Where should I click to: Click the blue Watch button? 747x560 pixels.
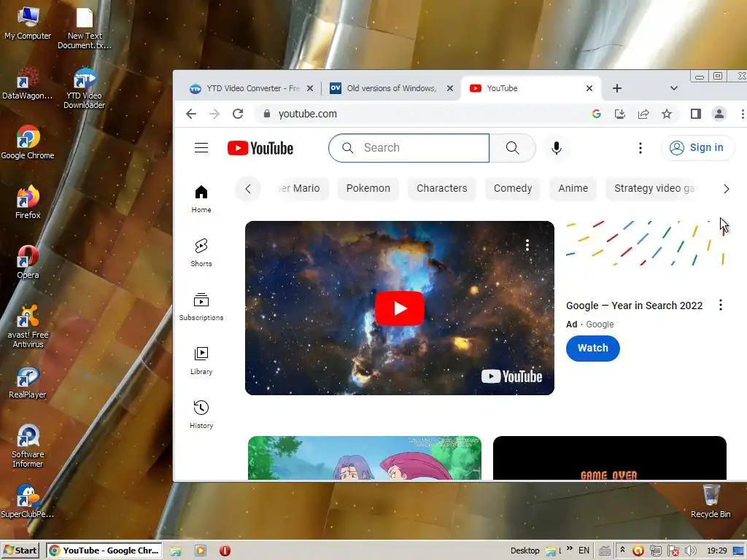pyautogui.click(x=592, y=348)
